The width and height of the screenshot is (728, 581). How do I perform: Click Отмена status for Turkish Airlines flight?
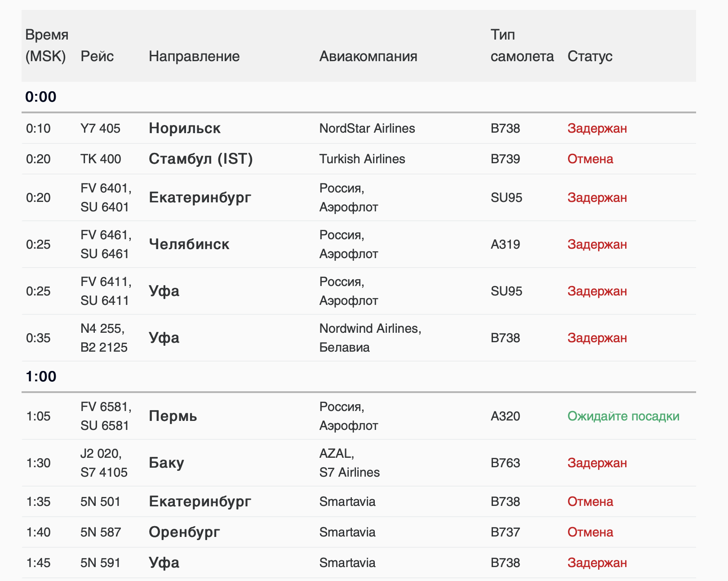pos(590,159)
